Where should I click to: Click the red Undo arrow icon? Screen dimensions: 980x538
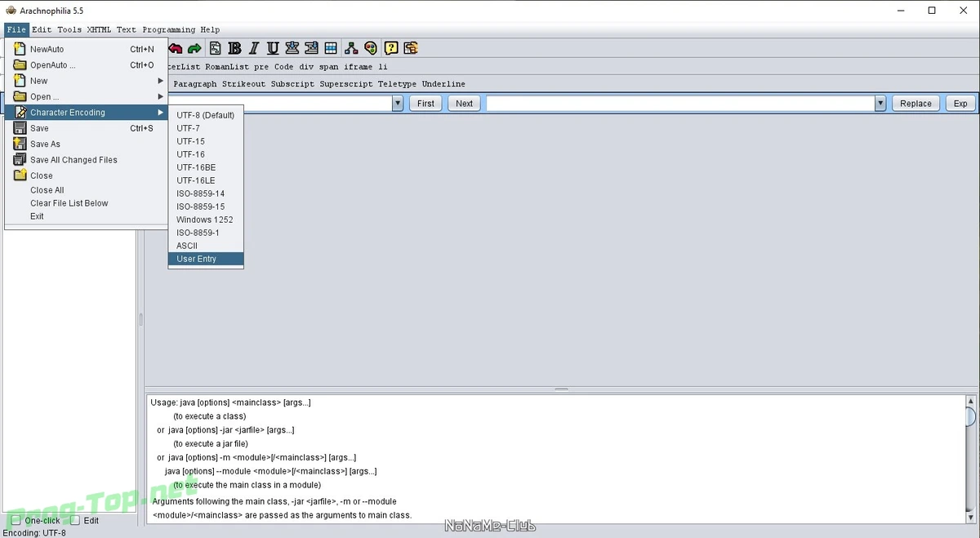click(175, 48)
